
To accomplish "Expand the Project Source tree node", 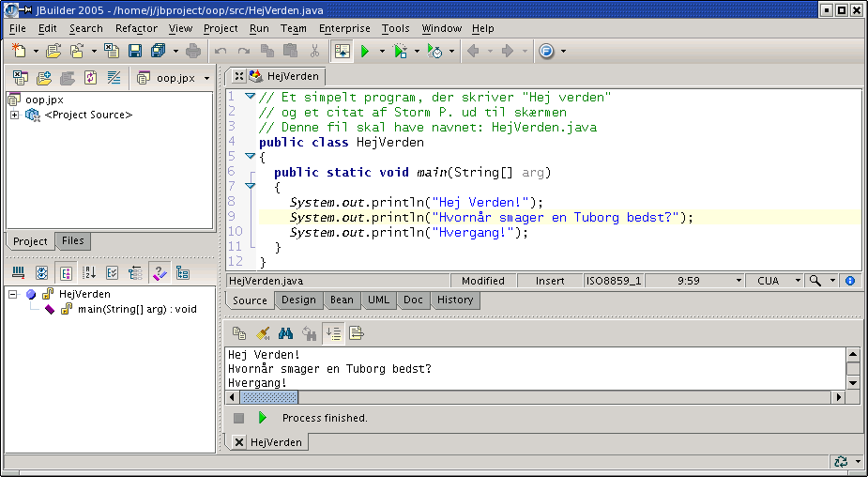I will 15,115.
